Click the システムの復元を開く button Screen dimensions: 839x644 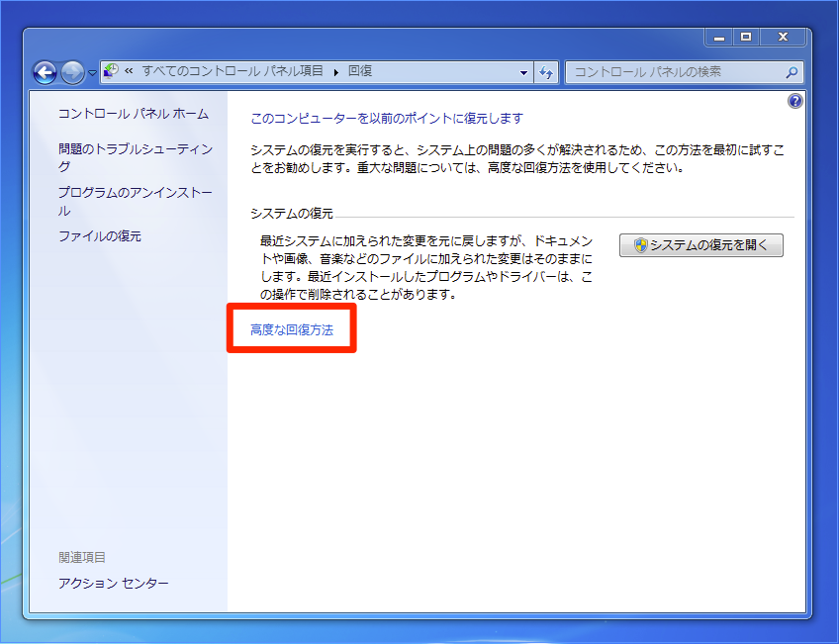(x=700, y=245)
